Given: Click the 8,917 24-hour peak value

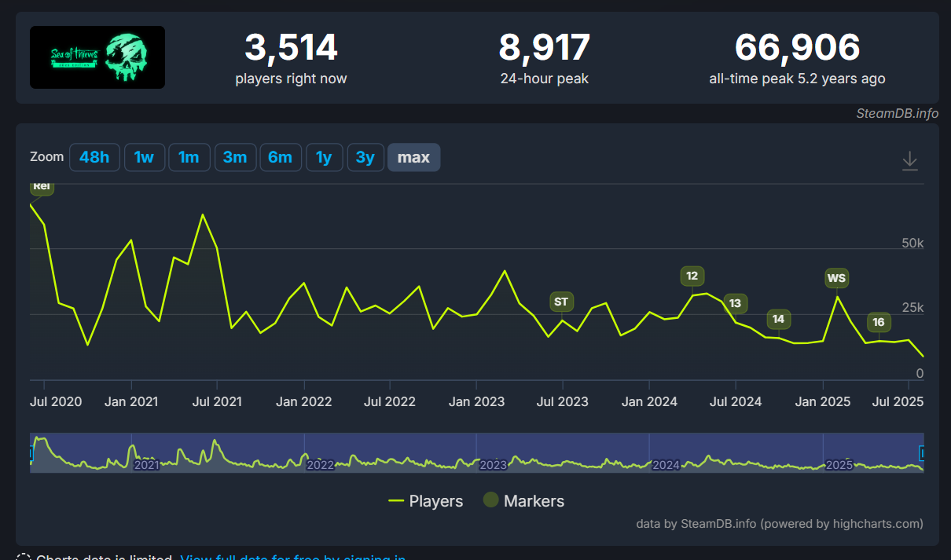Looking at the screenshot, I should (x=545, y=47).
